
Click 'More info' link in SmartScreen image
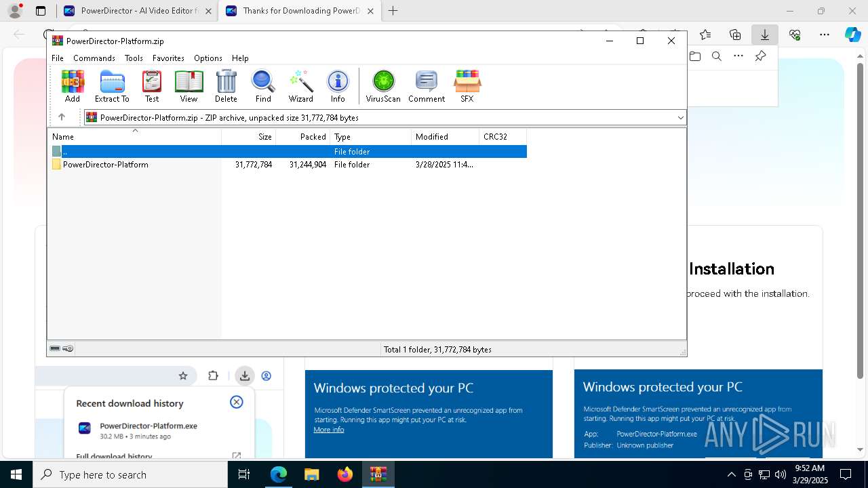(329, 430)
